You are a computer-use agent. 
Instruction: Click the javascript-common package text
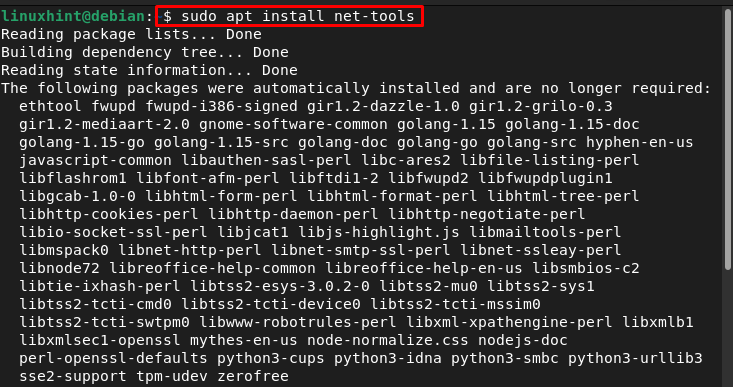[95, 161]
